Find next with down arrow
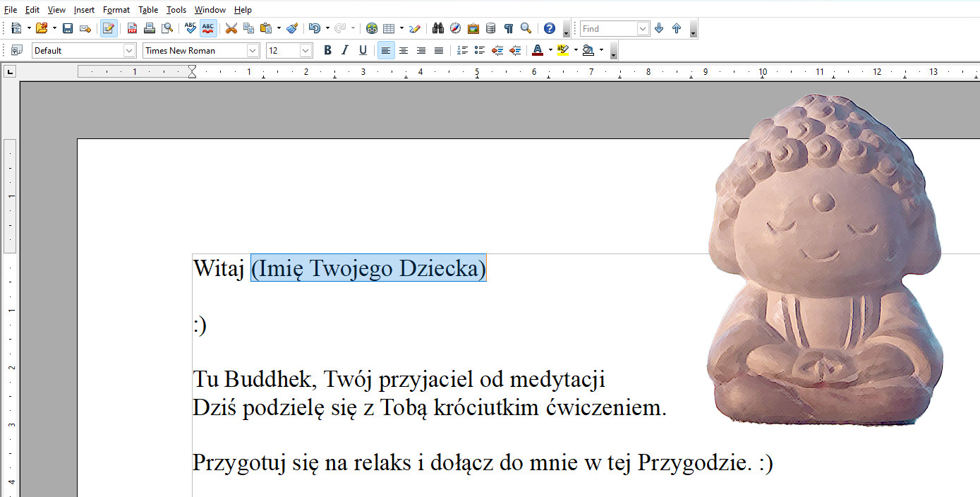 tap(659, 28)
